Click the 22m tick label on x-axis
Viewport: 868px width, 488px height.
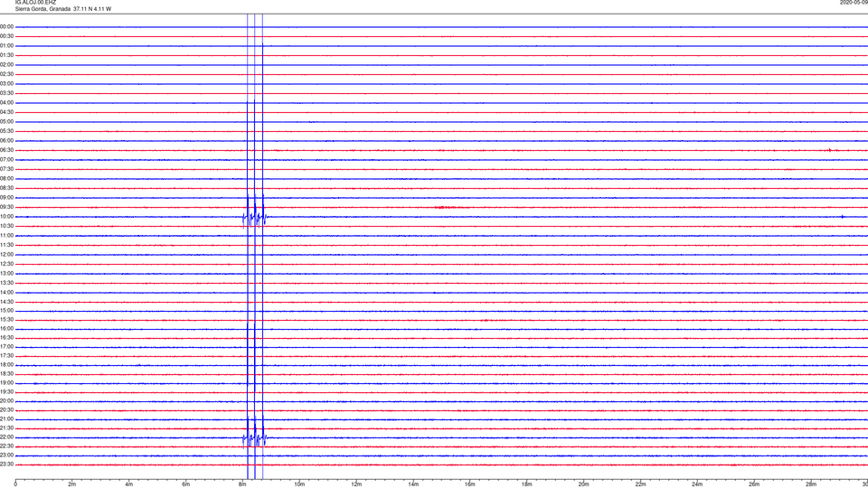[x=640, y=484]
